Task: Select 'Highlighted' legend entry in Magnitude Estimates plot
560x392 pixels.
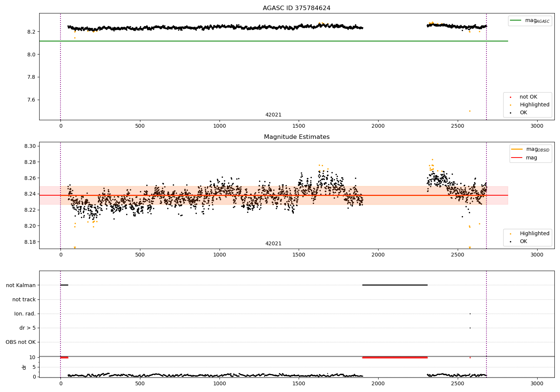Action: 534,234
